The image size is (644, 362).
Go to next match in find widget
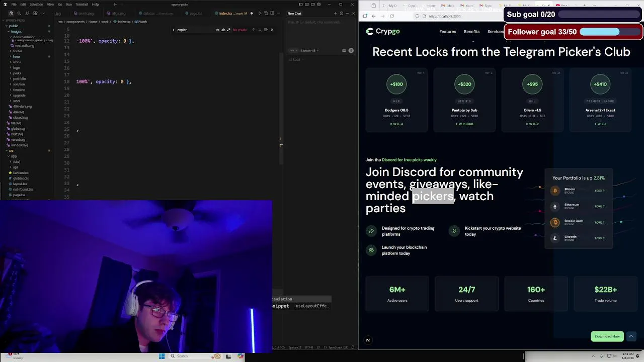(260, 30)
